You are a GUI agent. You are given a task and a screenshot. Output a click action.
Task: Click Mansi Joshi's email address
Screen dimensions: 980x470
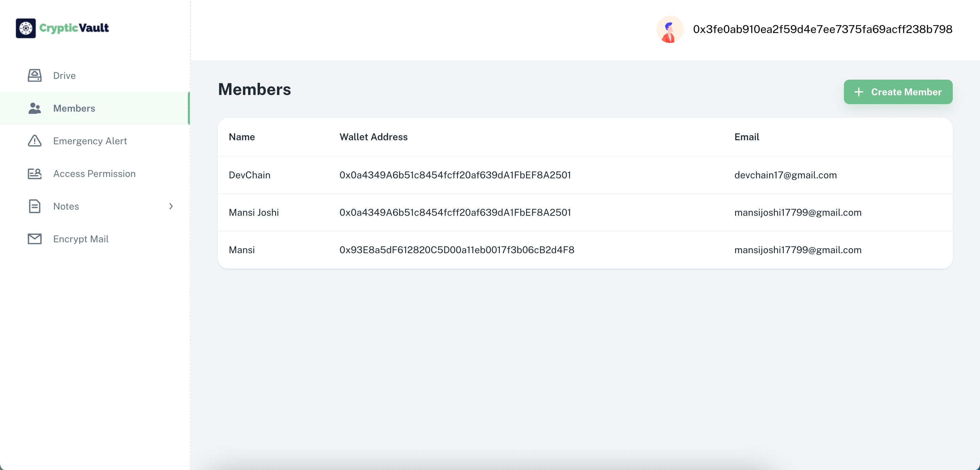pyautogui.click(x=798, y=212)
